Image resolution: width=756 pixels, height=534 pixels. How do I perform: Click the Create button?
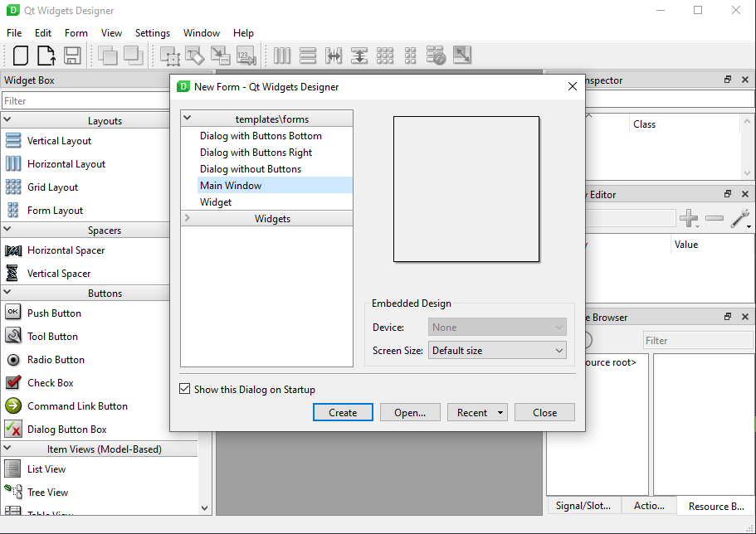(343, 413)
